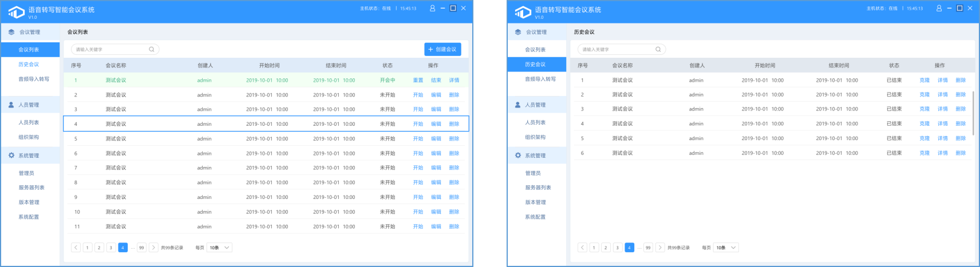Click search magnifier icon in 历史会议 window
Image resolution: width=980 pixels, height=267 pixels.
click(x=658, y=49)
